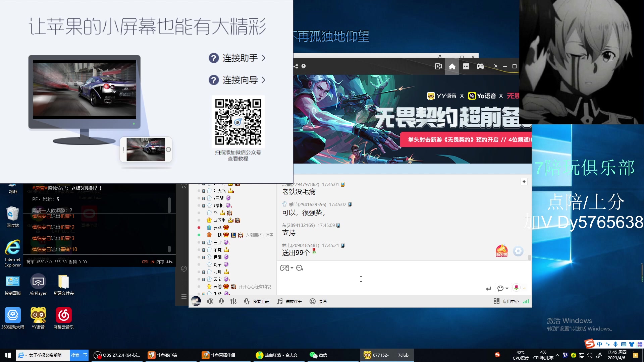The image size is (644, 362).
Task: Toggle Sogou 中 Chinese input mode
Action: coord(599,344)
